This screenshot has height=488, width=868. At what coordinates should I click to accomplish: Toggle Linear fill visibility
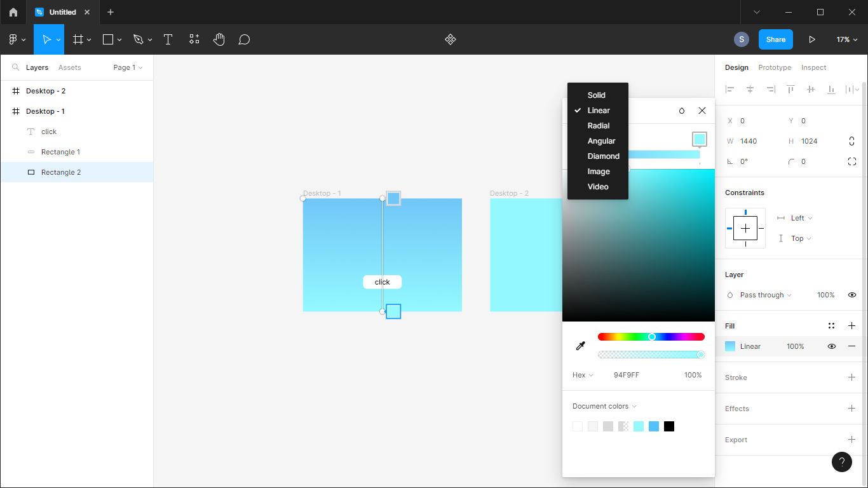pyautogui.click(x=831, y=346)
